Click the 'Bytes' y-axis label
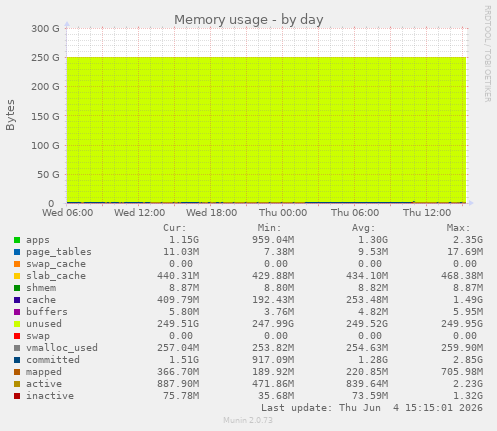Image resolution: width=497 pixels, height=431 pixels. [x=10, y=115]
